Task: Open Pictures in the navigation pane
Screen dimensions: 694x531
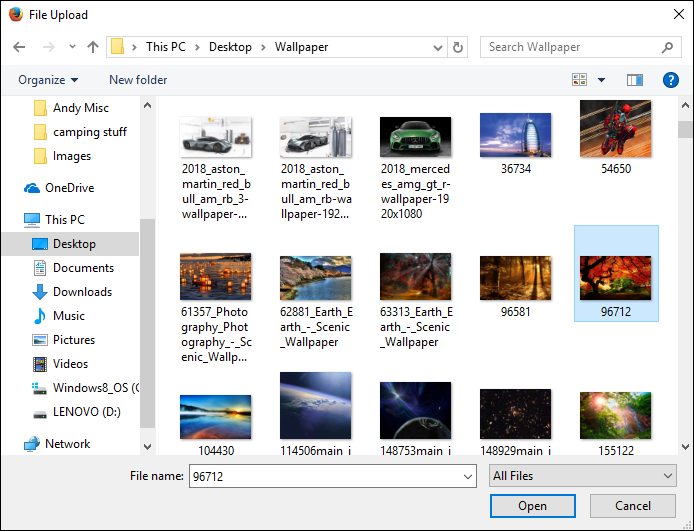Action: coord(64,339)
